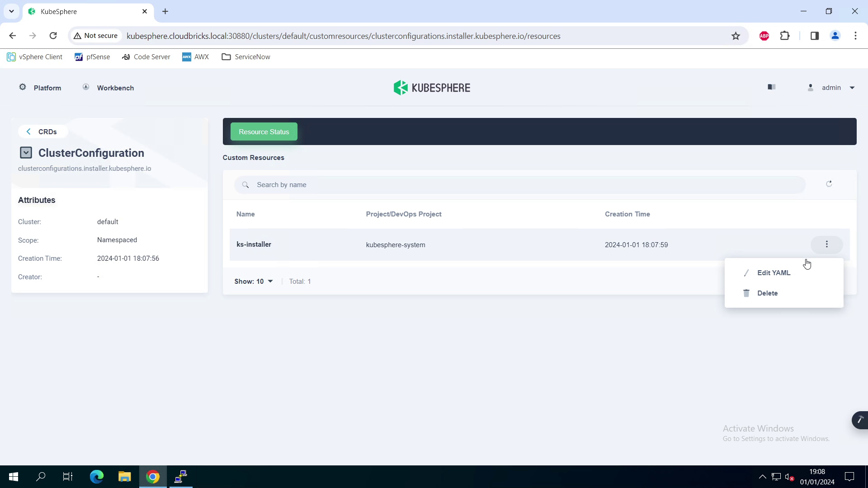Open the Chrome three-dot menu

pos(855,36)
